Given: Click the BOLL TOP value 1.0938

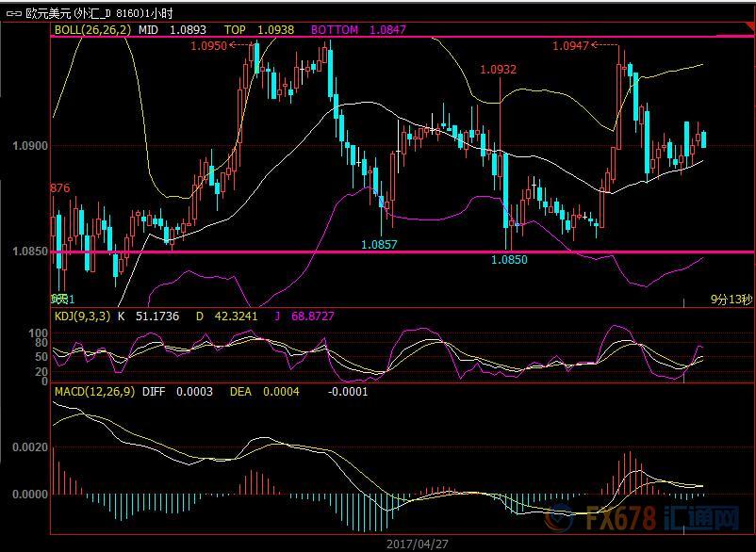Looking at the screenshot, I should point(273,30).
